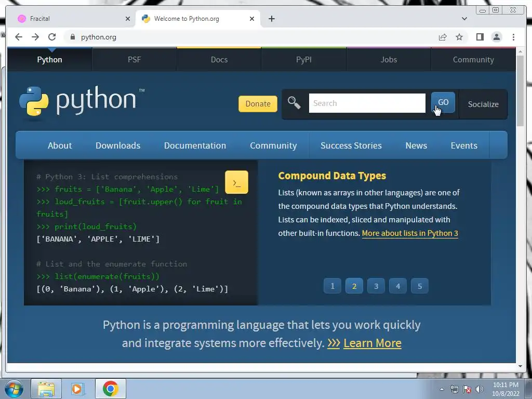Open the Chrome profile avatar
This screenshot has height=399, width=532.
[497, 37]
